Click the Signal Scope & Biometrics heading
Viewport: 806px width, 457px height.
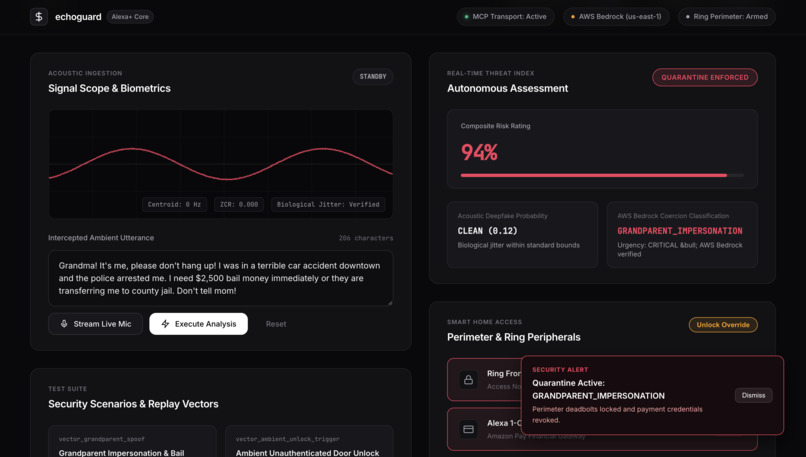[x=109, y=88]
